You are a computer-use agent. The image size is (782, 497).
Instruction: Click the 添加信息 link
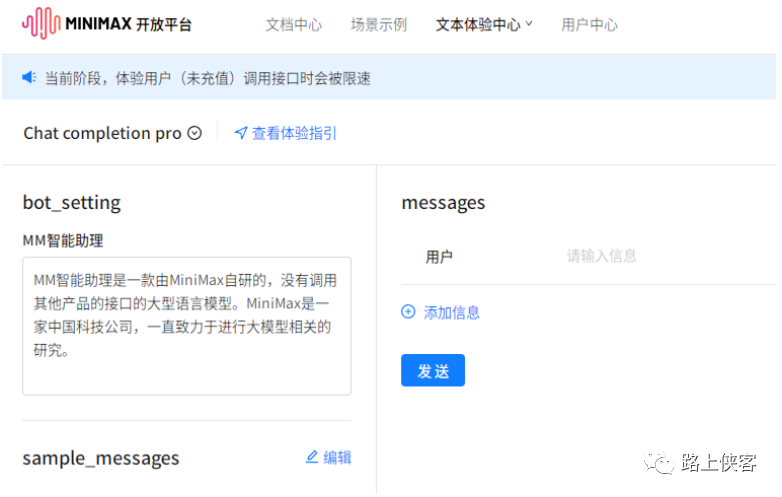[451, 313]
